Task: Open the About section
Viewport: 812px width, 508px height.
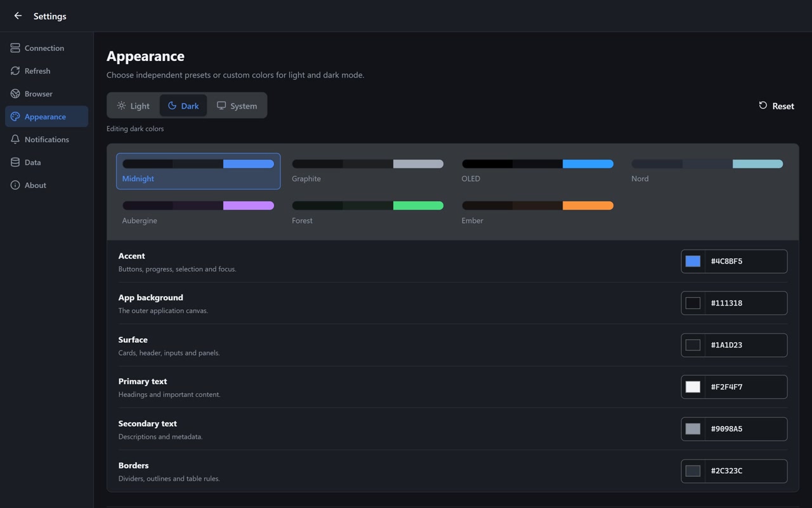Action: [46, 185]
